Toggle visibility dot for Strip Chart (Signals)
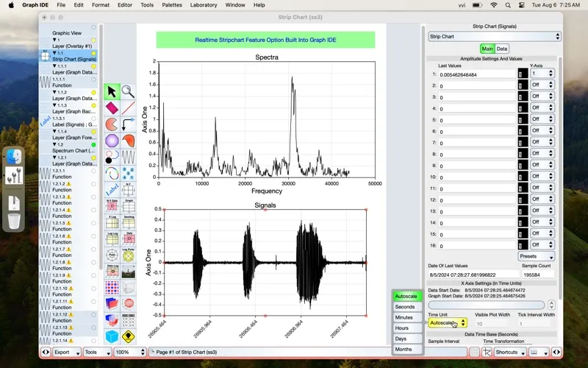The width and height of the screenshot is (588, 368). tap(93, 53)
